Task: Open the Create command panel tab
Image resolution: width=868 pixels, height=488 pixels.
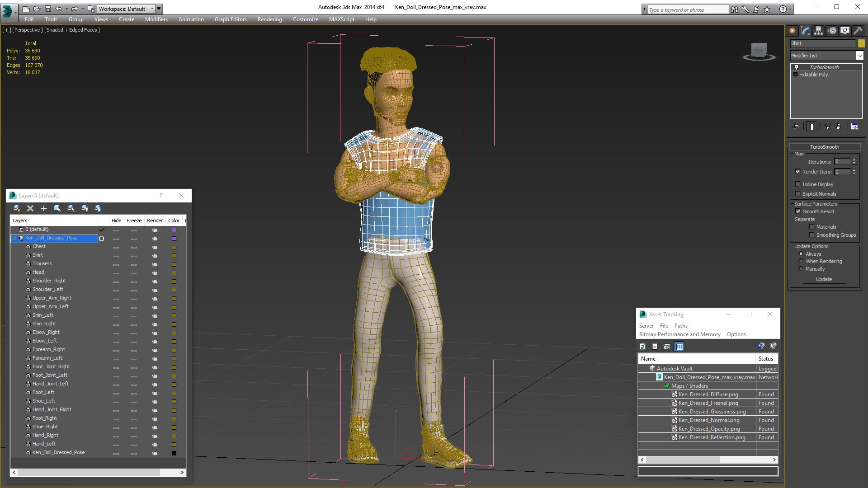Action: (x=792, y=31)
